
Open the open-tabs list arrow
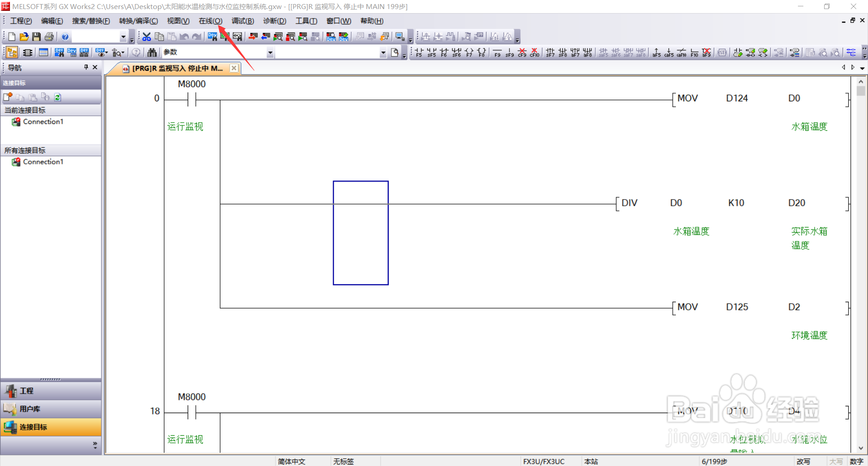862,68
